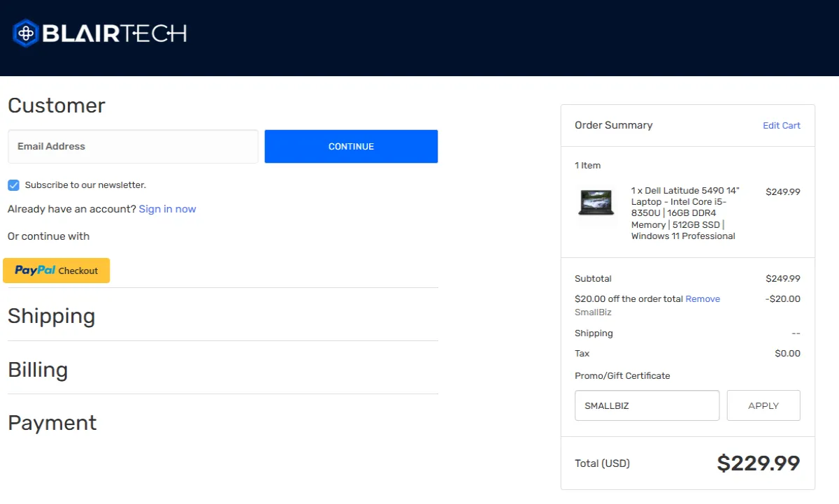
Task: Remove the $20.00 off discount
Action: tap(702, 299)
